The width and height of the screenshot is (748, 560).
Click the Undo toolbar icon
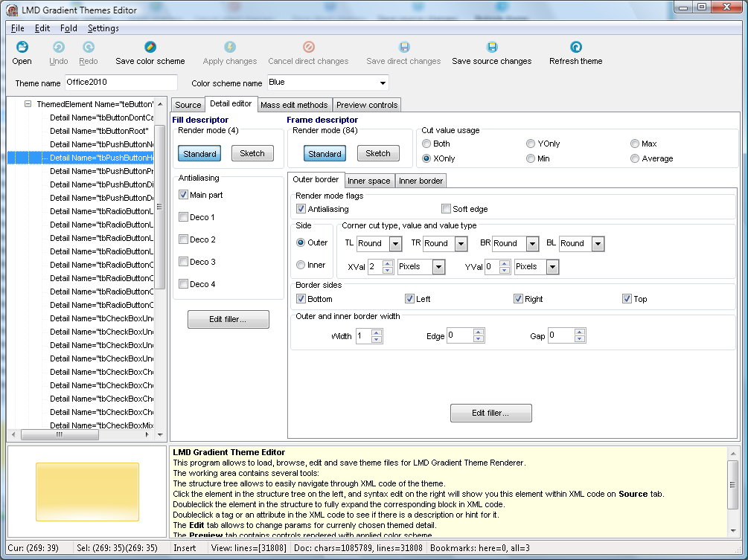pos(58,48)
